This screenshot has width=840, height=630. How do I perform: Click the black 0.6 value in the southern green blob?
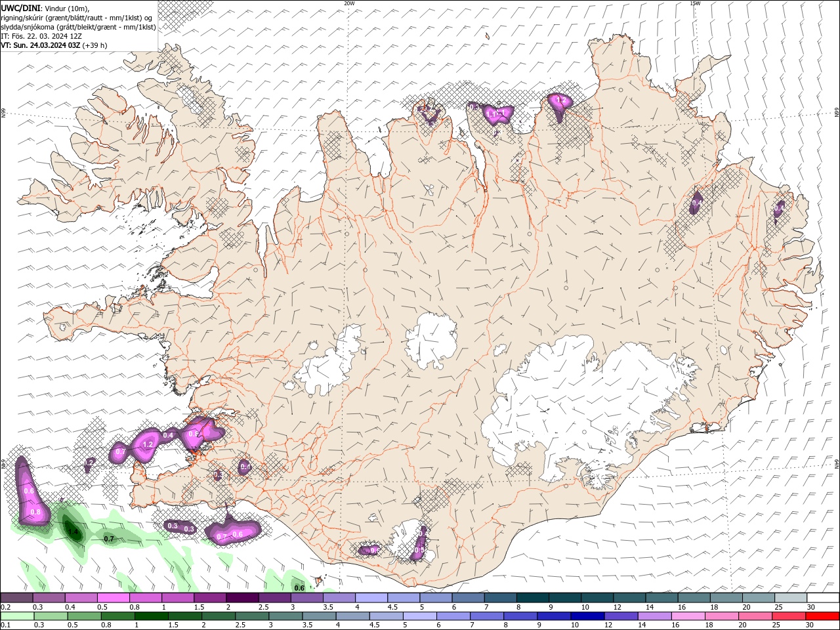coord(299,588)
